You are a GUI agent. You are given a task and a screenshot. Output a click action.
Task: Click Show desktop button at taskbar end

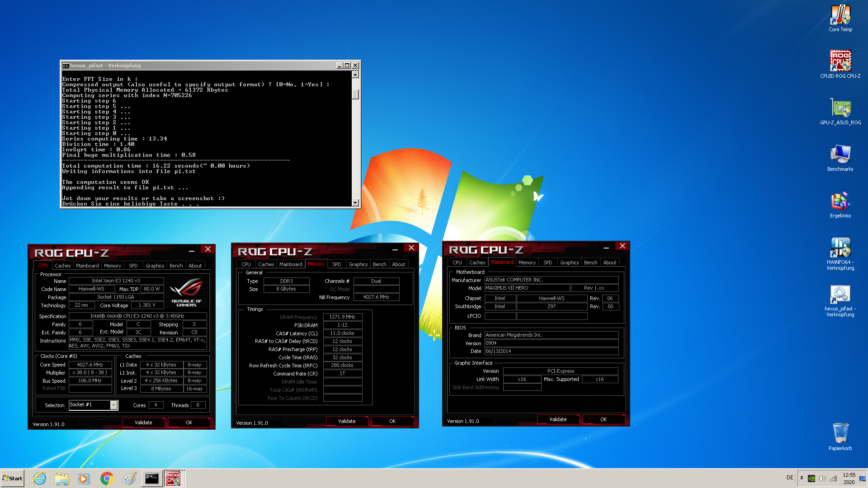click(x=863, y=479)
